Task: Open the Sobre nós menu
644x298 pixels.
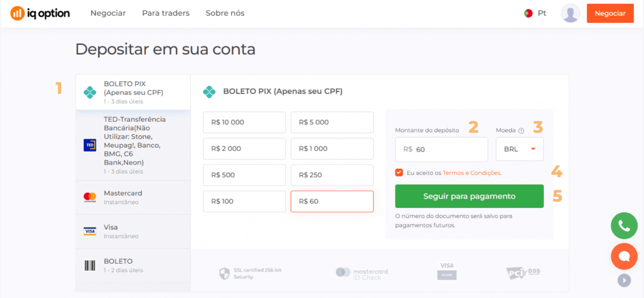Action: (x=225, y=13)
